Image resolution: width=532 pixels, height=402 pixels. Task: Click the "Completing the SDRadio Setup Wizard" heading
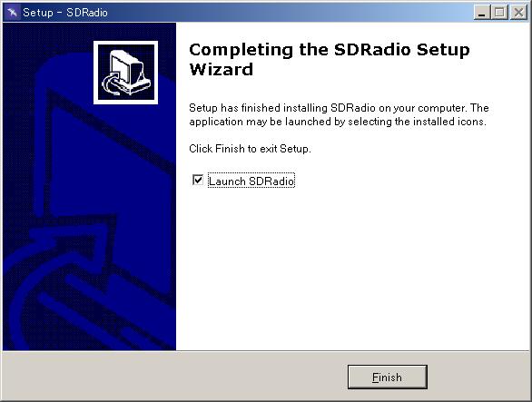click(x=330, y=59)
